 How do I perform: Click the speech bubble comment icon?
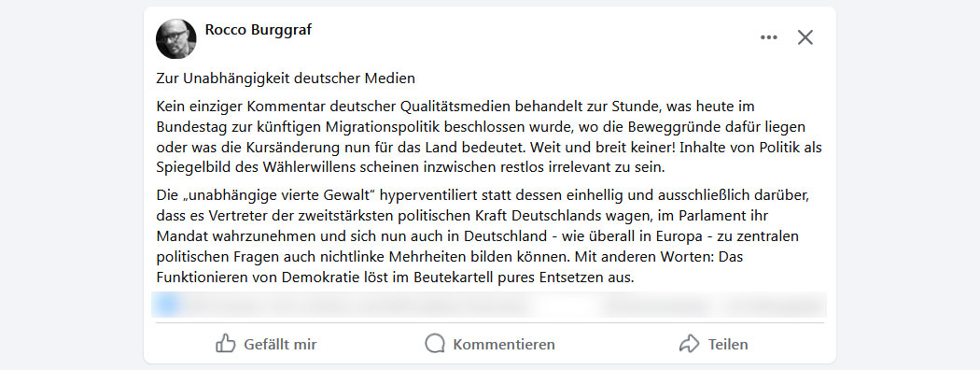click(434, 344)
